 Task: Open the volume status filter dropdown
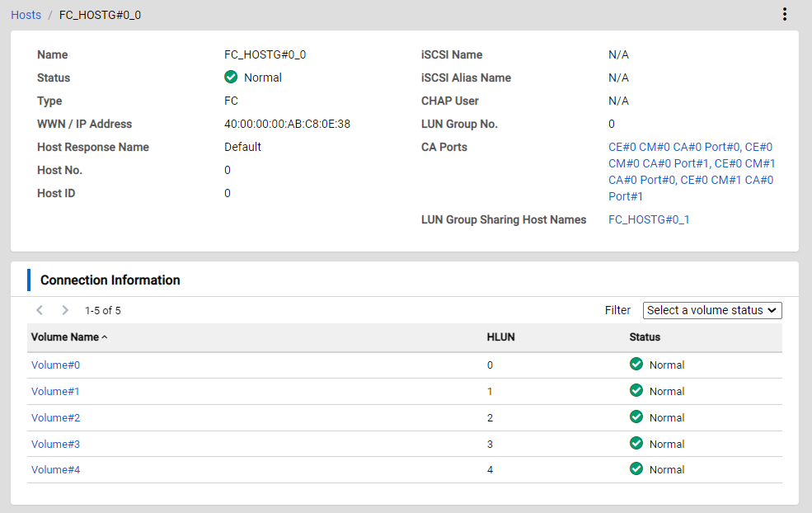711,311
